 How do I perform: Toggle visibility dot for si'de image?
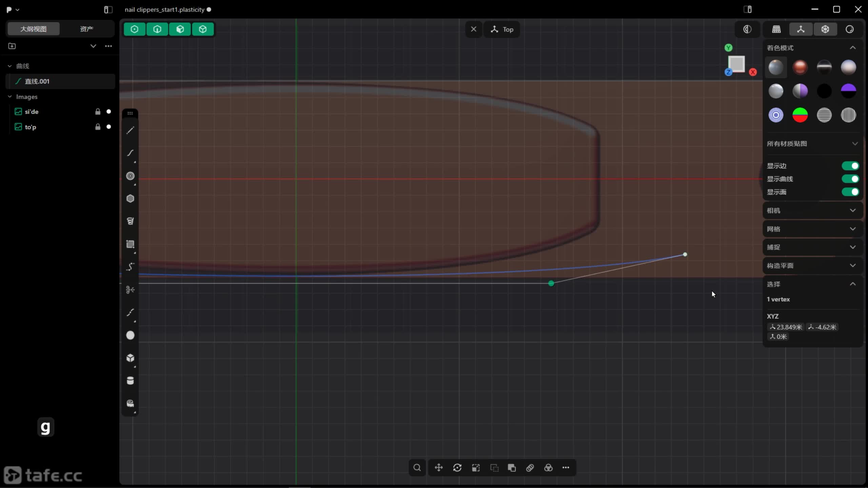[109, 111]
